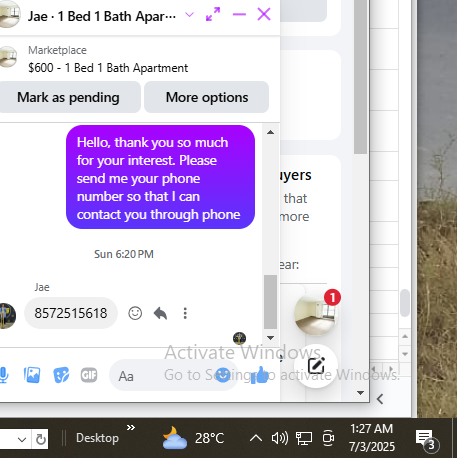React to Jae's phone number message with emoji
The image size is (457, 458).
pyautogui.click(x=135, y=313)
